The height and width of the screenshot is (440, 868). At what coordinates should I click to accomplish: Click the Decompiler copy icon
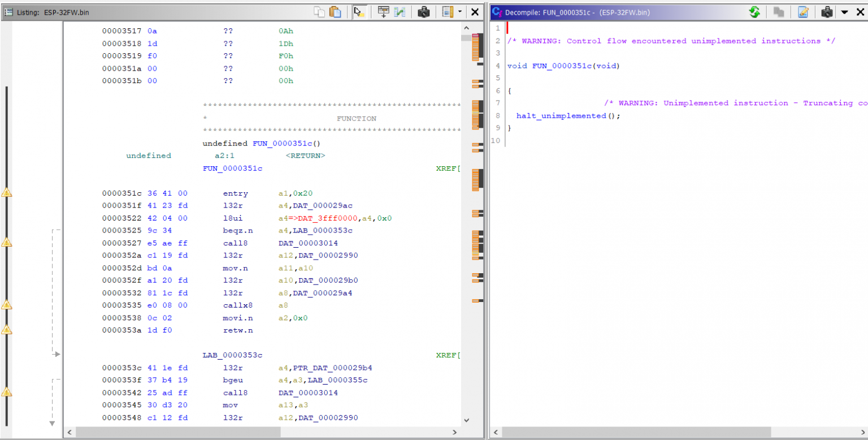(x=779, y=12)
